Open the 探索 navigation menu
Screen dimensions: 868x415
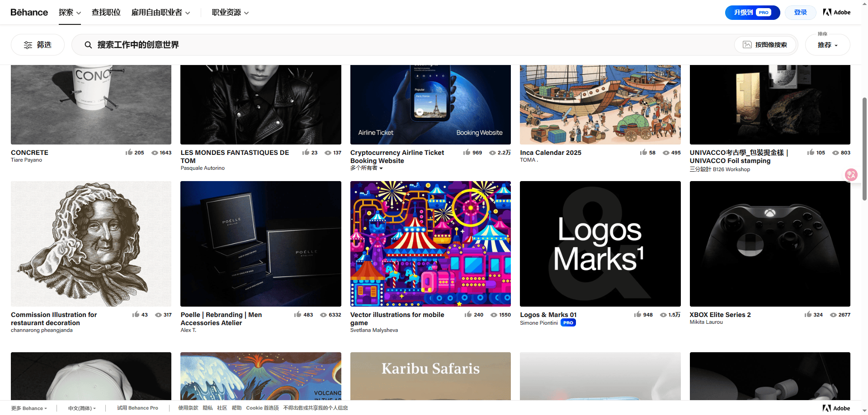tap(70, 13)
